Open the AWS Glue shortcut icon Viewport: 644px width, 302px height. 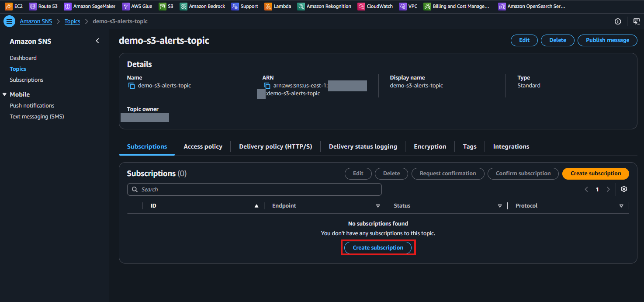point(125,7)
